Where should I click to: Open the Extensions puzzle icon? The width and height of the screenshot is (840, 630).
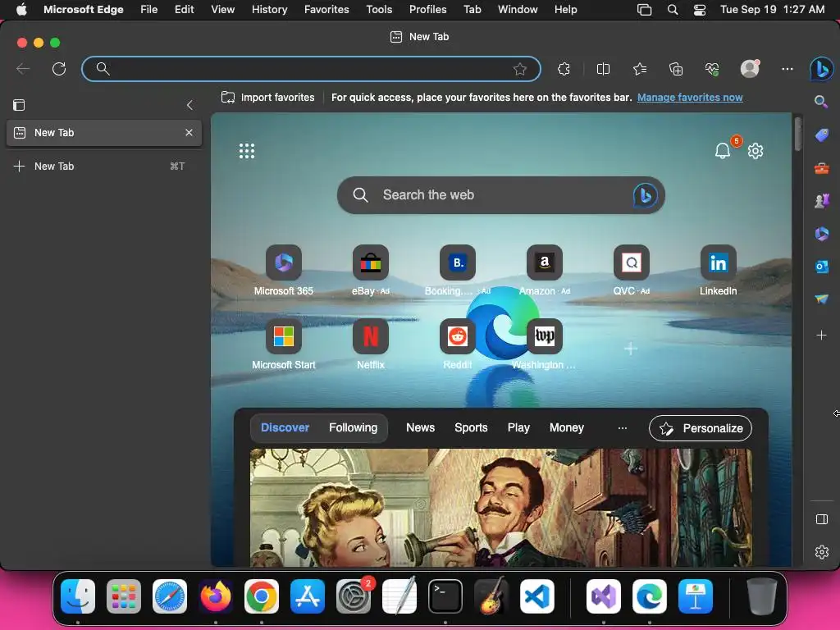[x=564, y=69]
